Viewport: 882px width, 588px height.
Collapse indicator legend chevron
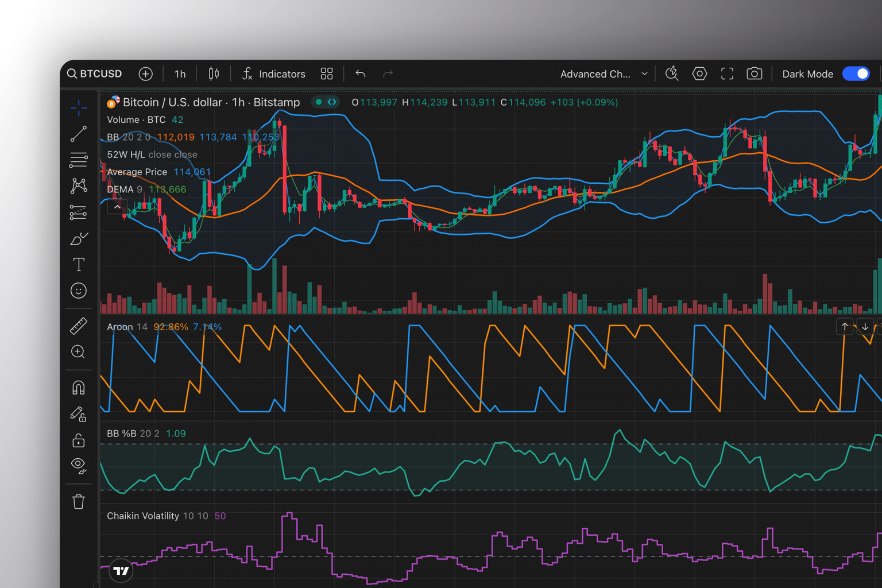pyautogui.click(x=117, y=207)
